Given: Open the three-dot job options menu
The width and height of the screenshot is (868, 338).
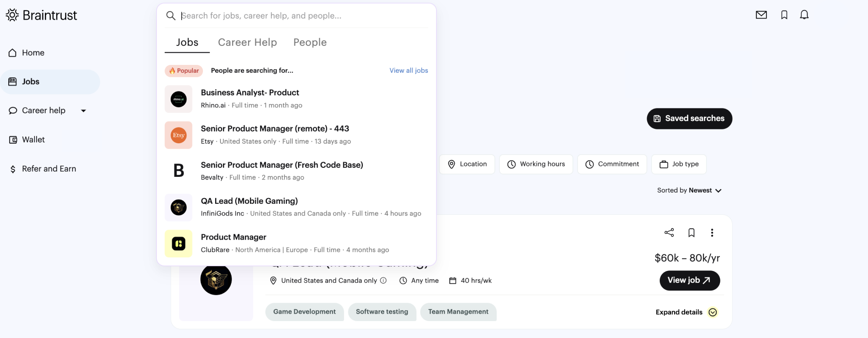Looking at the screenshot, I should [712, 233].
